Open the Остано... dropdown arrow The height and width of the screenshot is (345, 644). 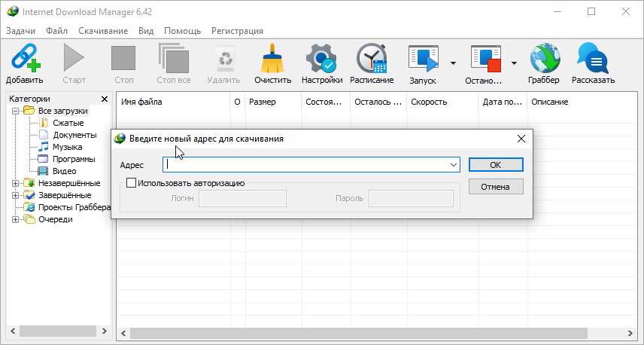[514, 63]
